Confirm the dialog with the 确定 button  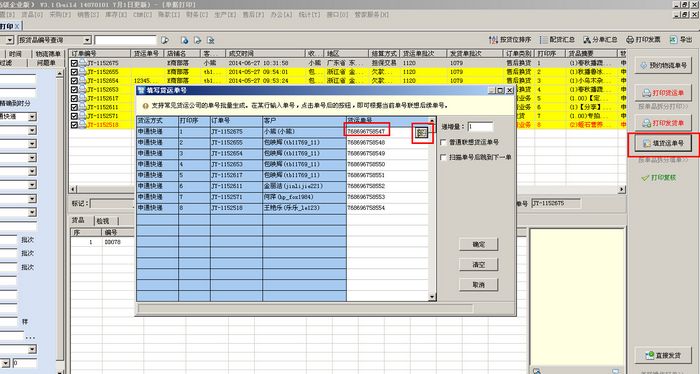pos(479,245)
